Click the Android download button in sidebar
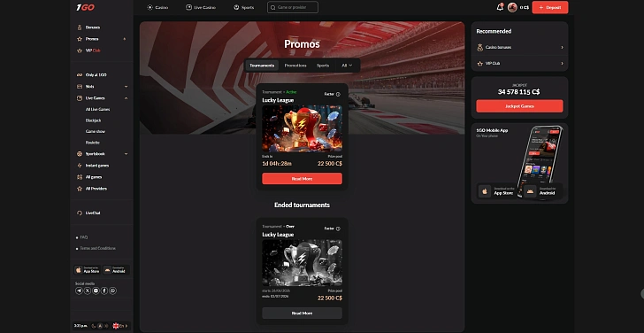The height and width of the screenshot is (333, 644). pos(116,270)
